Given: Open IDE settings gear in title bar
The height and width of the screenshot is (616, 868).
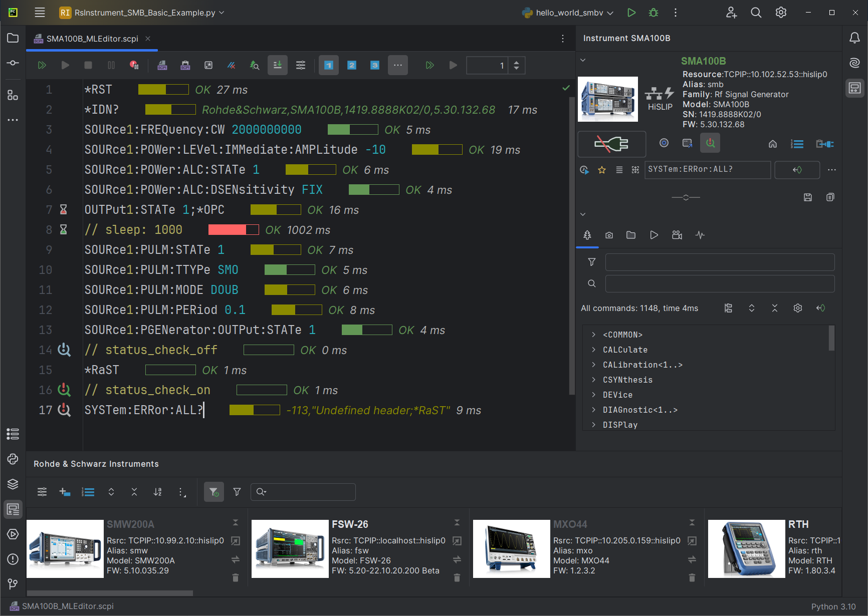Looking at the screenshot, I should click(781, 13).
